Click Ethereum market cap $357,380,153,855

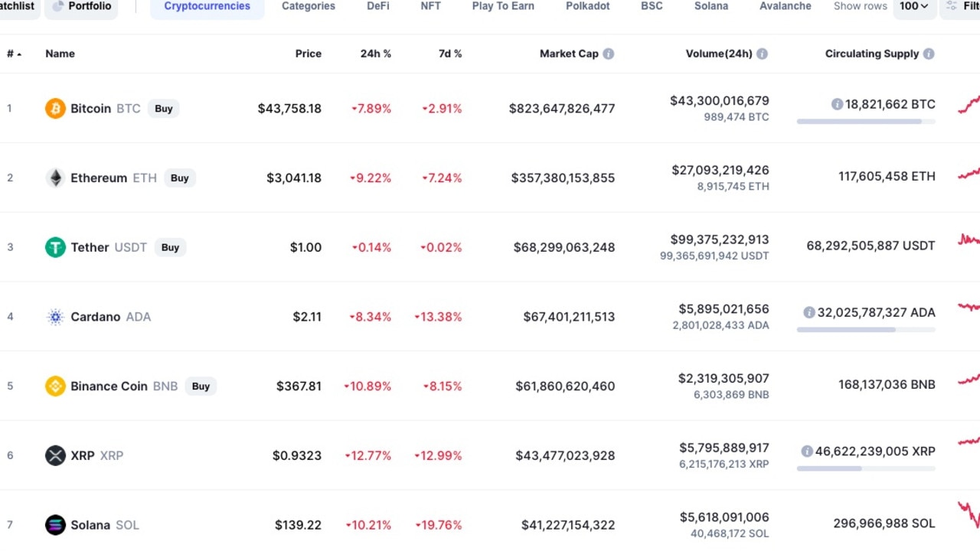point(563,178)
